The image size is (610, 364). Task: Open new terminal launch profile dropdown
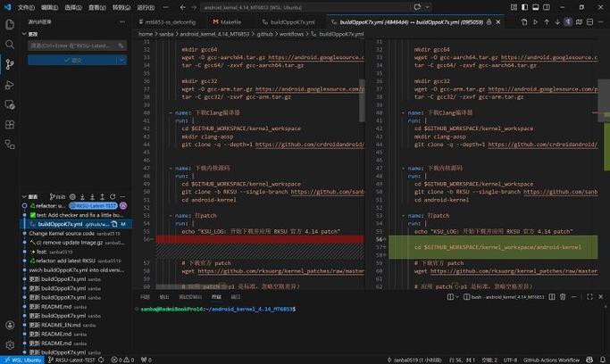pyautogui.click(x=456, y=297)
